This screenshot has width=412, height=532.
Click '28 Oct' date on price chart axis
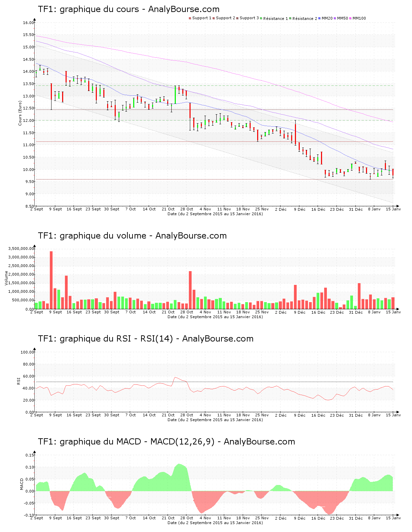point(187,209)
